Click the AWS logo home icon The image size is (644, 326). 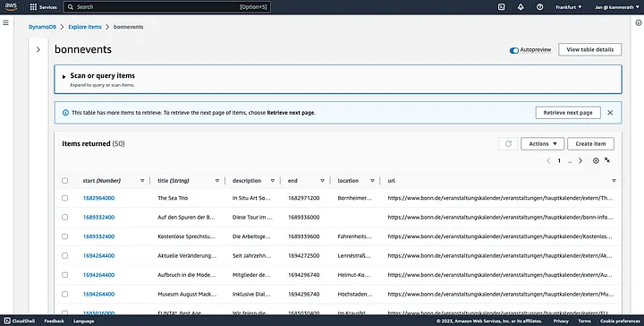[x=11, y=6]
